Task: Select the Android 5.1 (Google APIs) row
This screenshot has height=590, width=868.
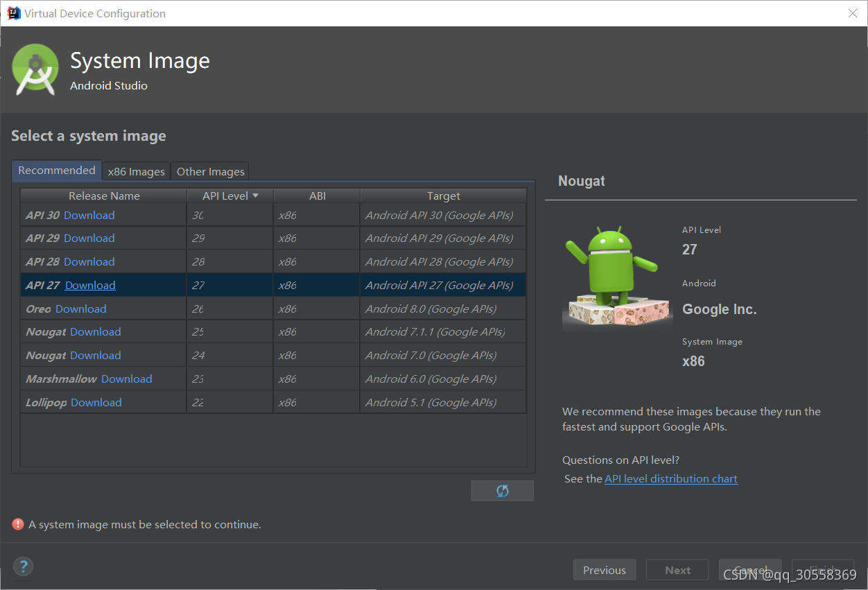Action: pos(273,402)
